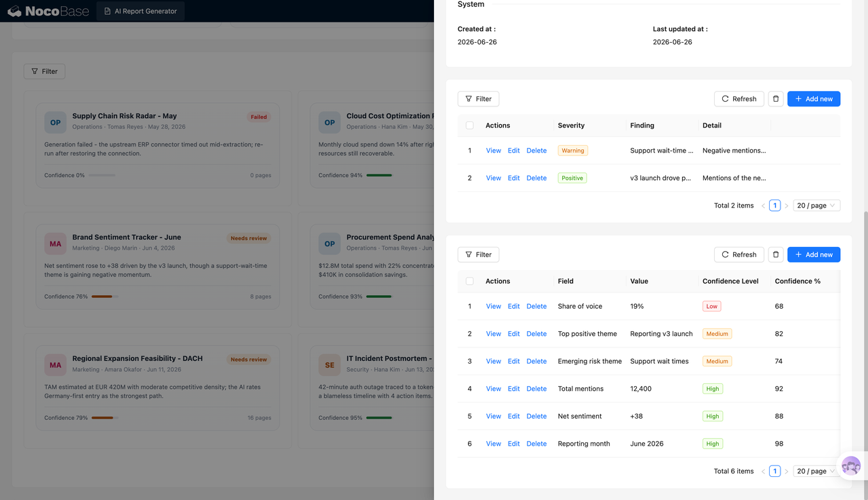Click the Filter button on the report cards list

pyautogui.click(x=45, y=71)
